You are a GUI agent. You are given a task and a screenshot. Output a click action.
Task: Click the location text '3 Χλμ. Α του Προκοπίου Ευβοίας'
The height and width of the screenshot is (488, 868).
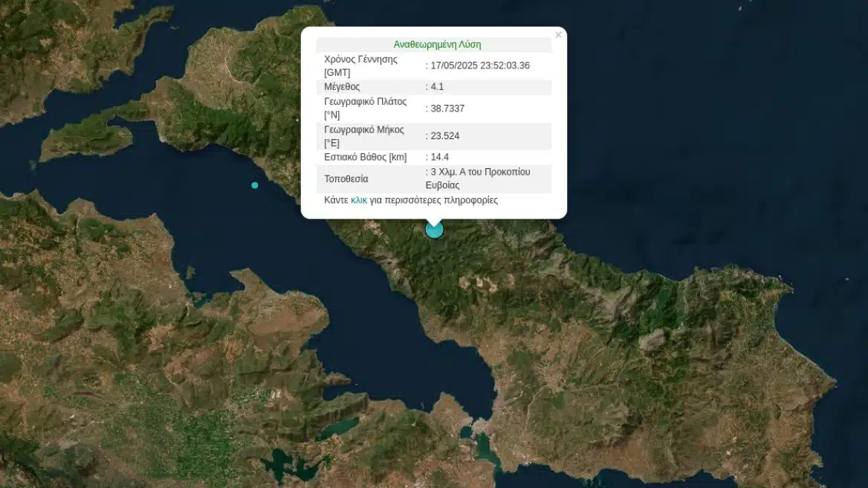(x=478, y=179)
